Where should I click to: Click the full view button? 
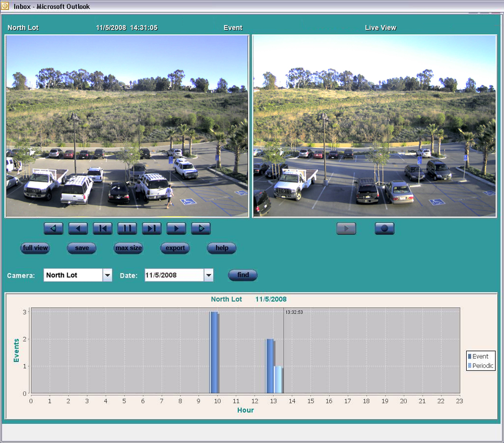35,248
